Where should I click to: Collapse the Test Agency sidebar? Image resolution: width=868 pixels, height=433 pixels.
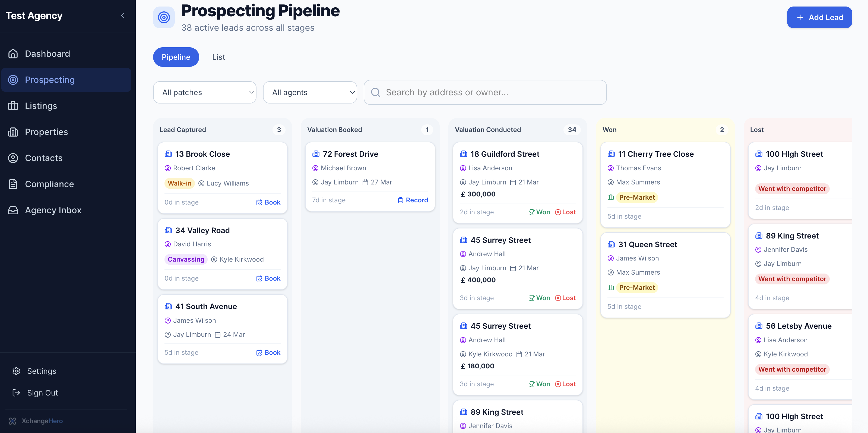click(x=123, y=15)
